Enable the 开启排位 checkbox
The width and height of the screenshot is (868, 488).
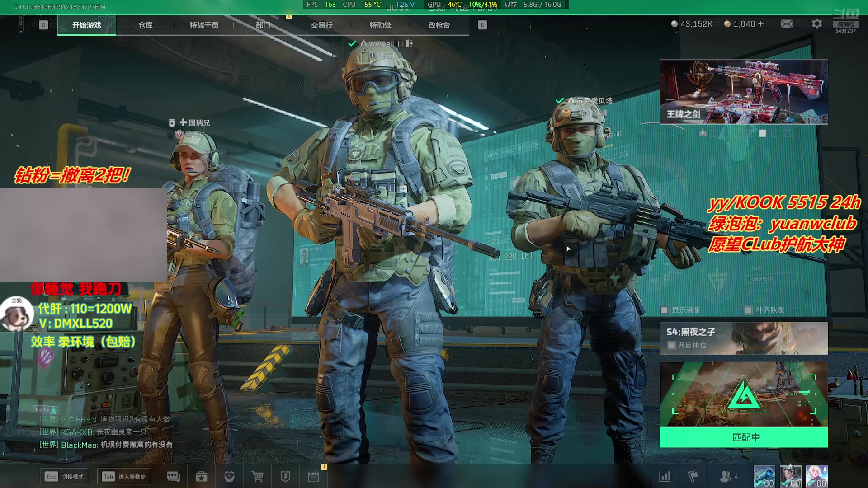[x=671, y=345]
